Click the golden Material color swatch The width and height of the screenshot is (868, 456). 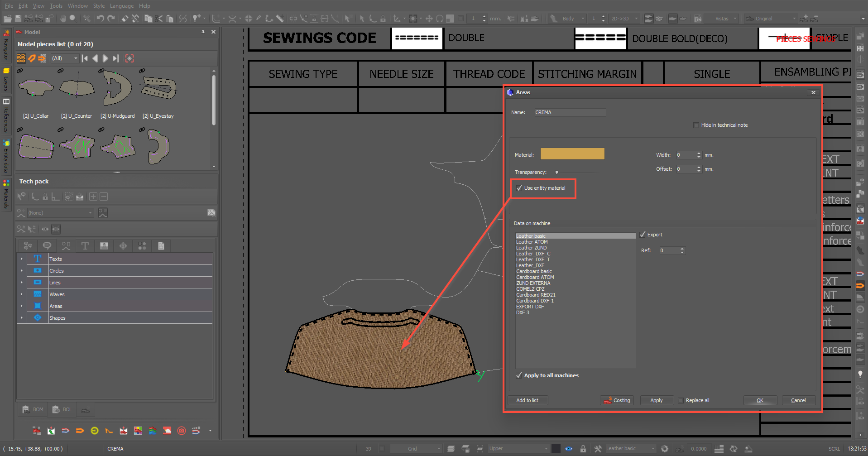click(572, 154)
